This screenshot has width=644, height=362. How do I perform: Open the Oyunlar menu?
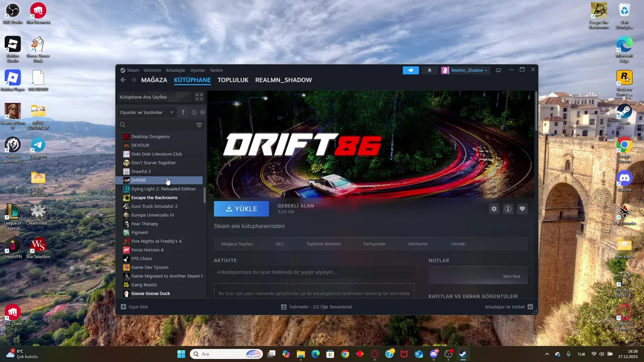(x=198, y=70)
